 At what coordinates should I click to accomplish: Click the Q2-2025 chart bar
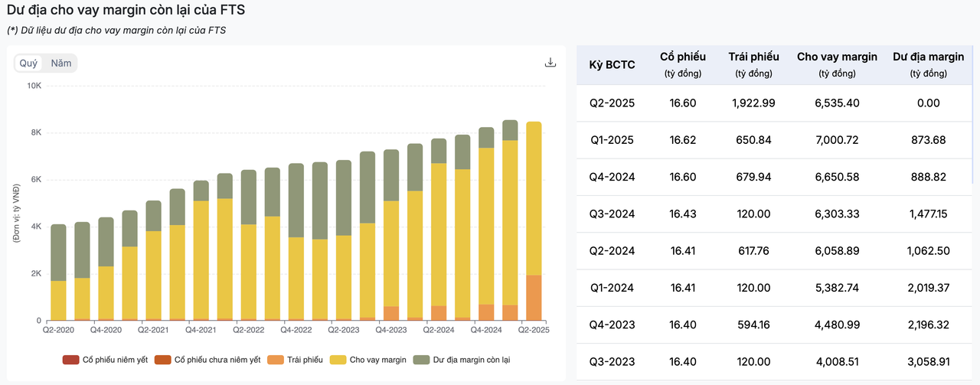tap(534, 220)
